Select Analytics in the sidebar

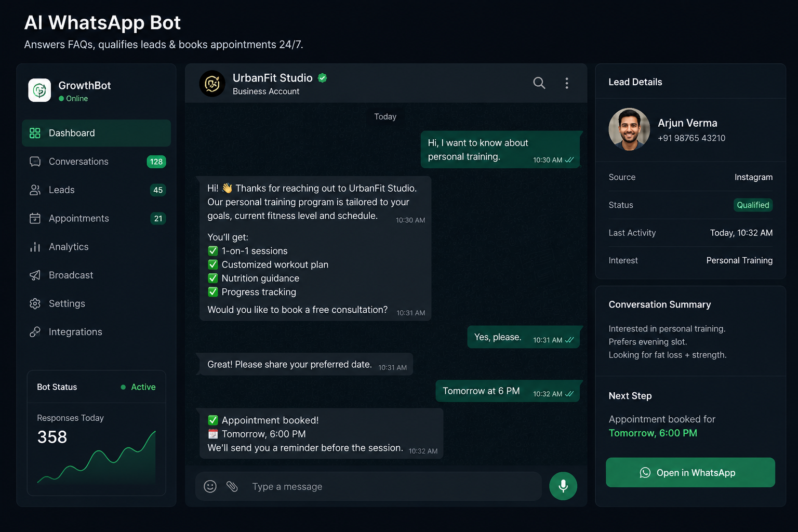(x=96, y=247)
